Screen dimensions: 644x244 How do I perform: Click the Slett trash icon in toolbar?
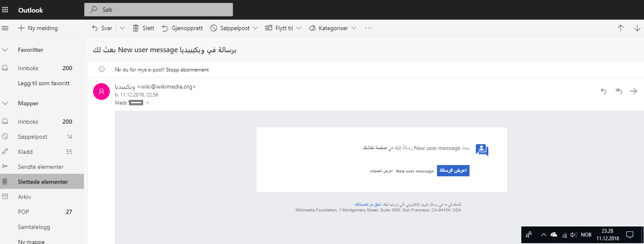[x=136, y=28]
